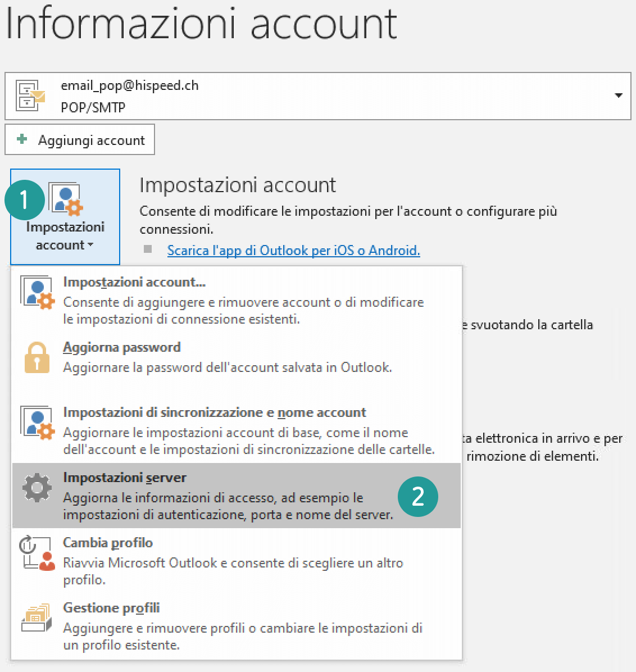Open the Gestione profili menu entry
Image resolution: width=636 pixels, height=672 pixels.
236,626
